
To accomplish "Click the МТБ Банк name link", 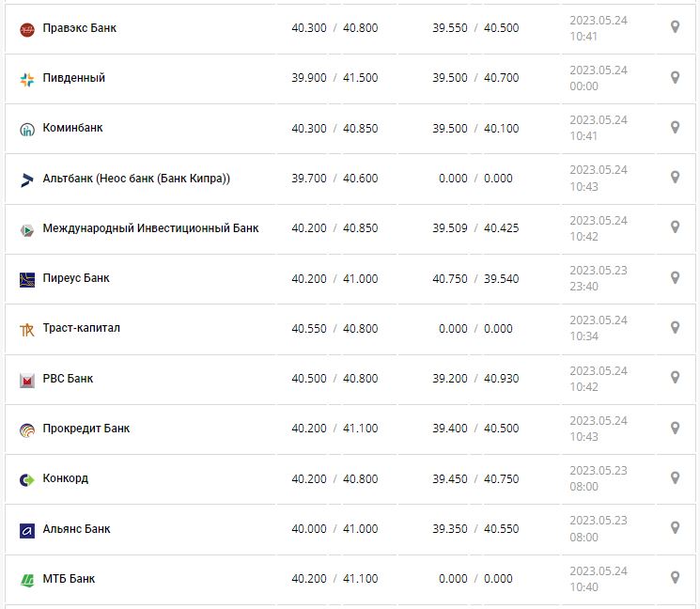I will tap(69, 579).
